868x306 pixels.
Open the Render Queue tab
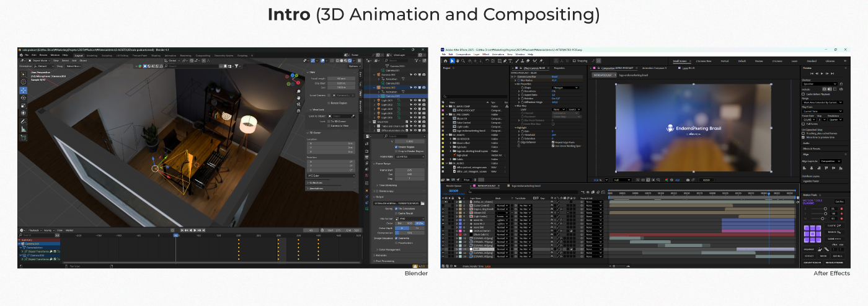pos(454,186)
